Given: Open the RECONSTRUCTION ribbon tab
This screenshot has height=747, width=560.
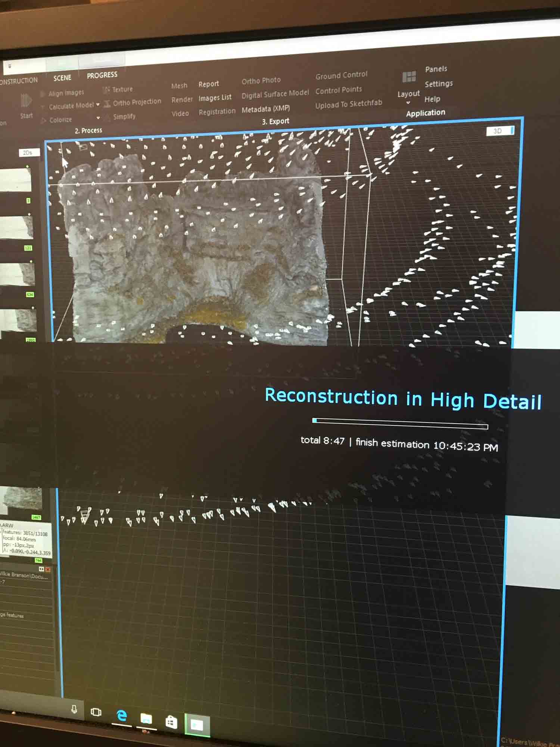Looking at the screenshot, I should pyautogui.click(x=18, y=81).
